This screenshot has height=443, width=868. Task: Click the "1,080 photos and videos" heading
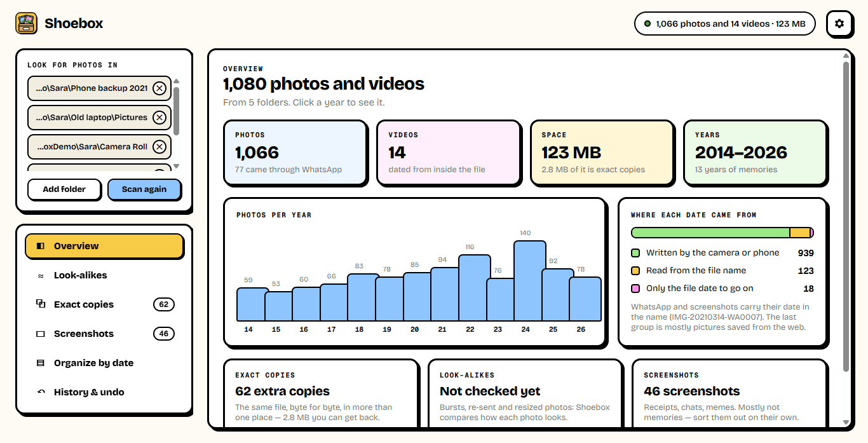323,84
